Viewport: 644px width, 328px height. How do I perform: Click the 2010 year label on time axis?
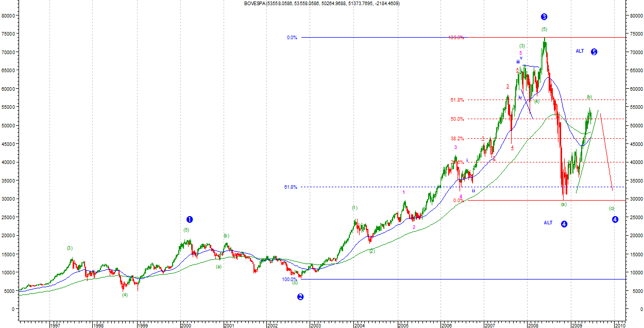(620, 325)
